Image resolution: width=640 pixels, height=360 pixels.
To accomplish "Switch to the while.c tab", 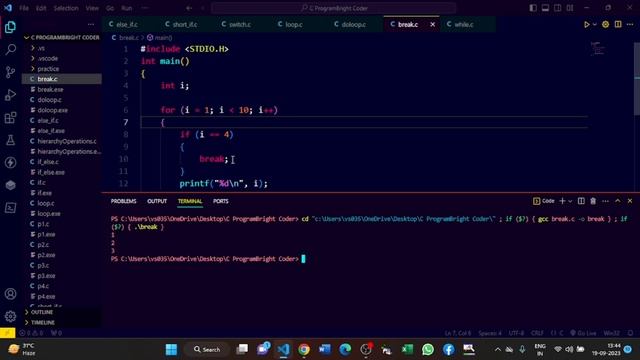I will (x=464, y=24).
